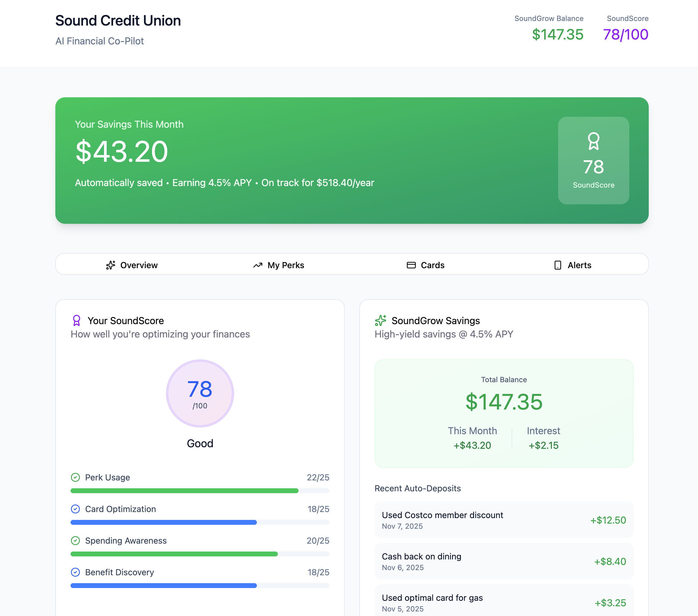
Task: Click the award ribbon icon in green banner
Action: coord(593,141)
